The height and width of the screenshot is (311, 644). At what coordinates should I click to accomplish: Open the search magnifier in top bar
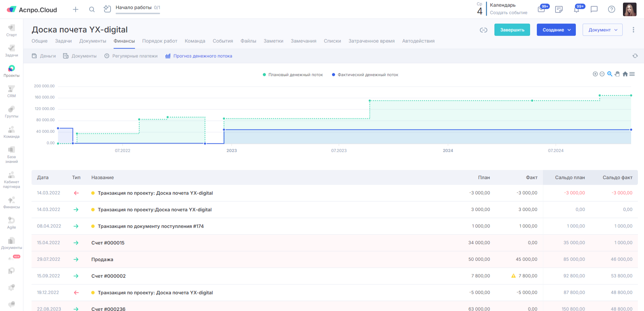(92, 9)
